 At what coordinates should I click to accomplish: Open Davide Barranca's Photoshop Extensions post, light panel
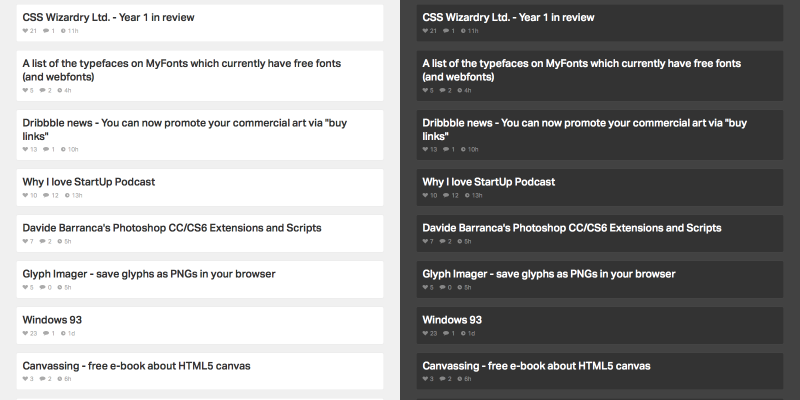point(172,228)
